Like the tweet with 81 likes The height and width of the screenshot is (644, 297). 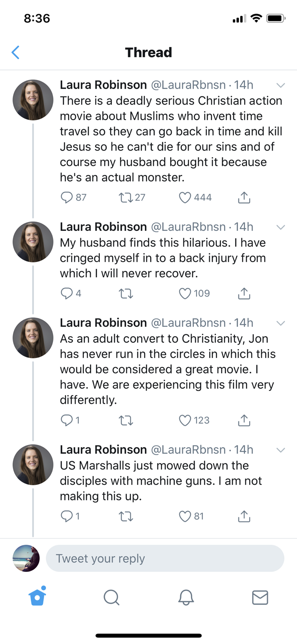(185, 516)
